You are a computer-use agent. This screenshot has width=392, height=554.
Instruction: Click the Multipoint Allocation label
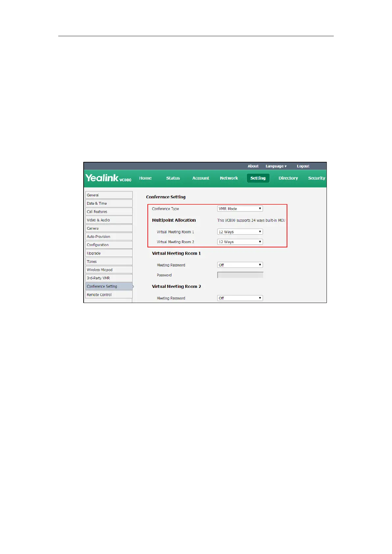(x=174, y=220)
